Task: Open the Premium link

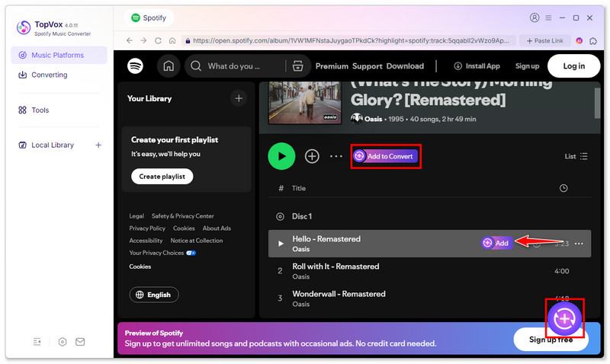Action: tap(332, 66)
